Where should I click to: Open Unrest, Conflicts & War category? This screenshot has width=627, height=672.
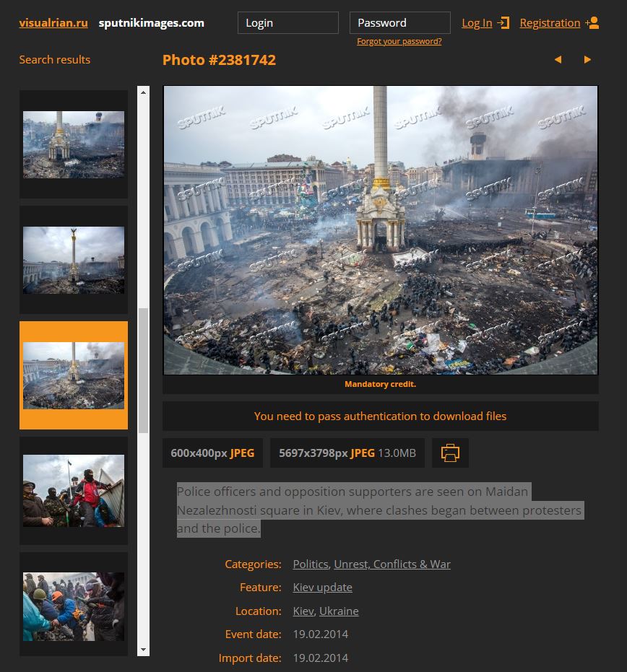pos(392,564)
